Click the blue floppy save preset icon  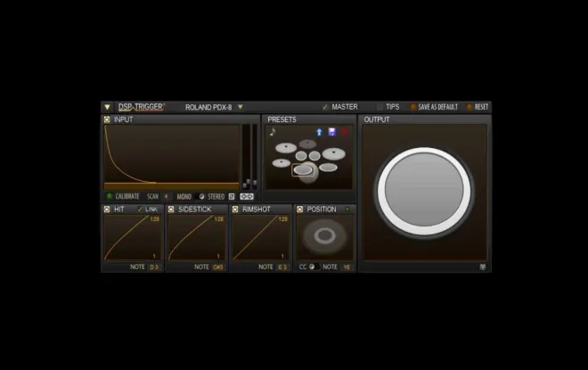coord(332,132)
